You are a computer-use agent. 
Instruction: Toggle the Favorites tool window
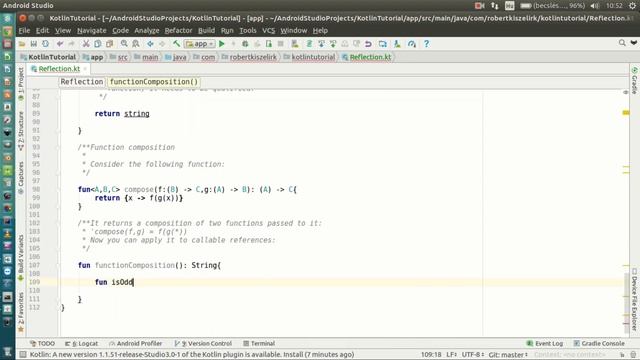(x=21, y=311)
